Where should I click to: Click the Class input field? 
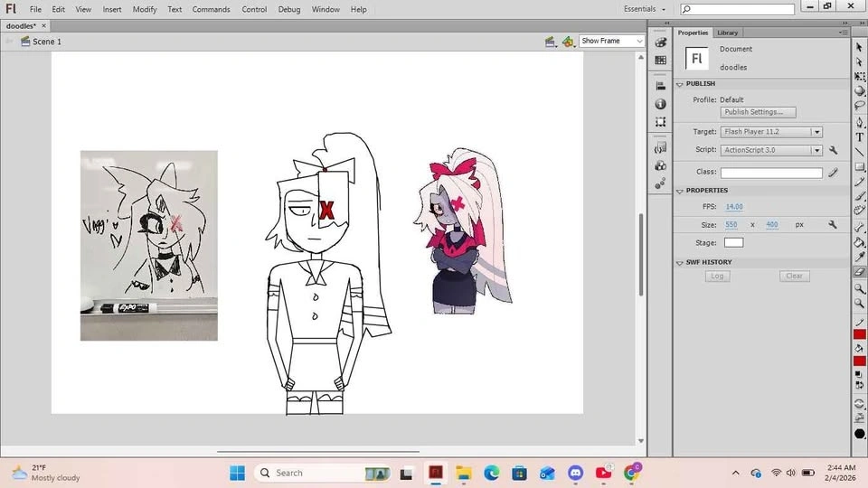pyautogui.click(x=770, y=172)
